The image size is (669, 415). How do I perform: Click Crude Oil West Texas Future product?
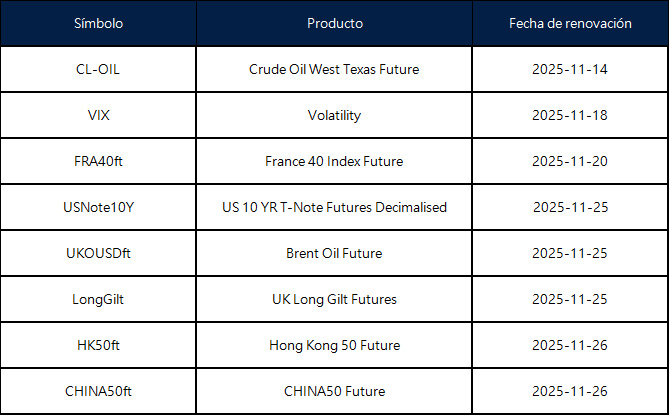(x=334, y=70)
